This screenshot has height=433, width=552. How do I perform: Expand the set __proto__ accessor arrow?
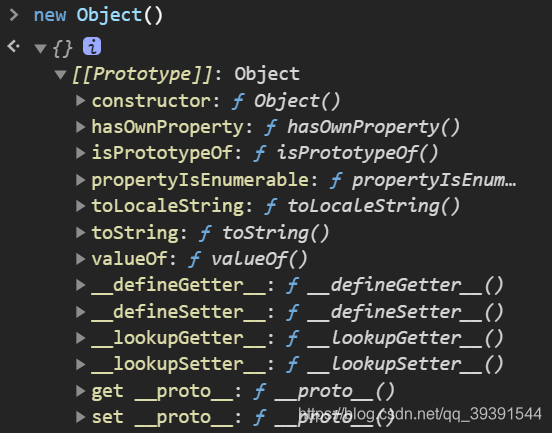81,417
